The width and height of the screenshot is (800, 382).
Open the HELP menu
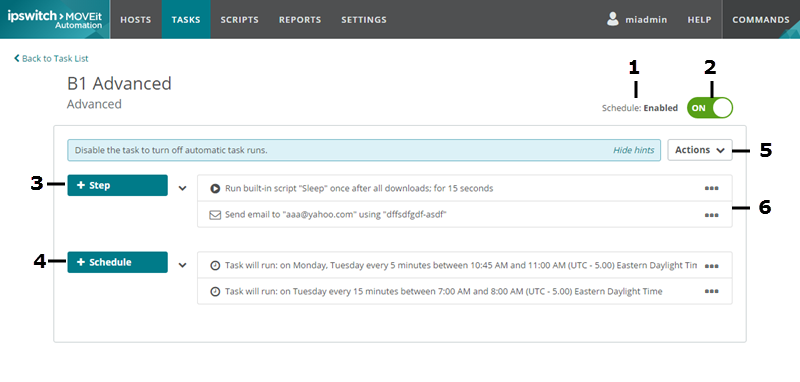pyautogui.click(x=699, y=19)
